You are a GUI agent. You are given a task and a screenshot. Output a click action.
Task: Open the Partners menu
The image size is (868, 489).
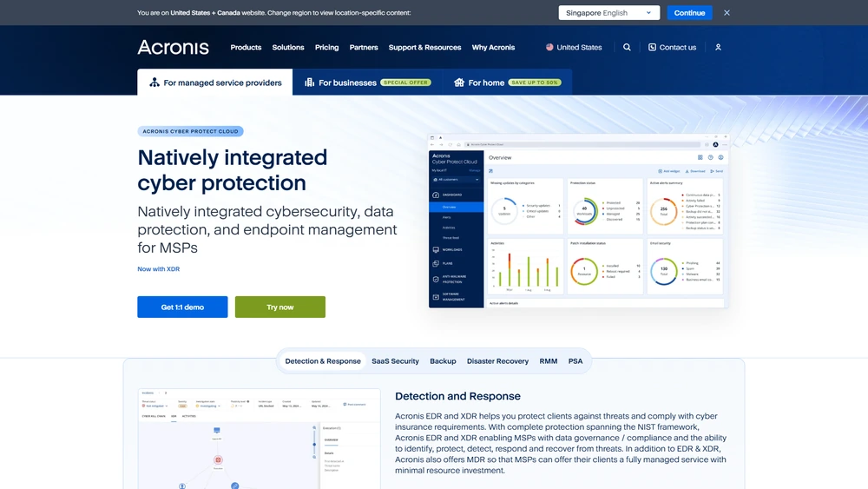(364, 47)
